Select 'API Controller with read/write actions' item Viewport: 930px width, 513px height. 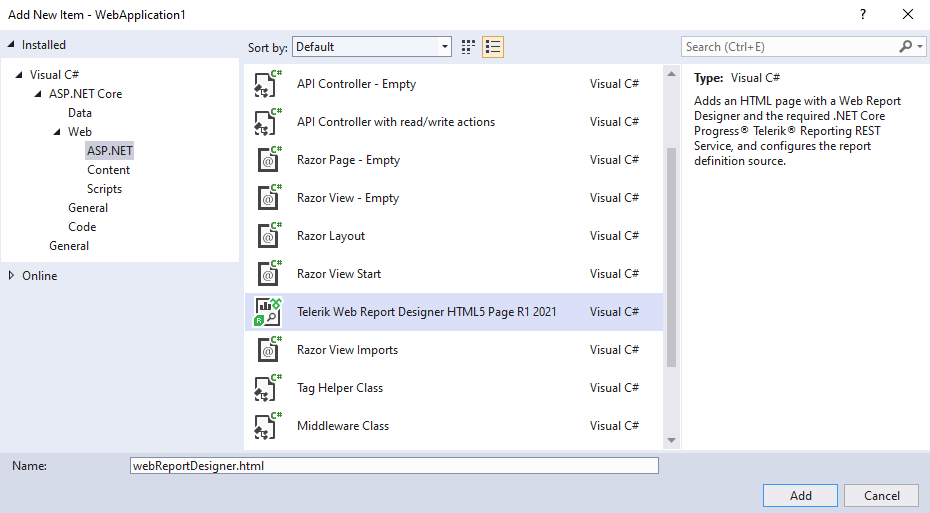point(454,122)
